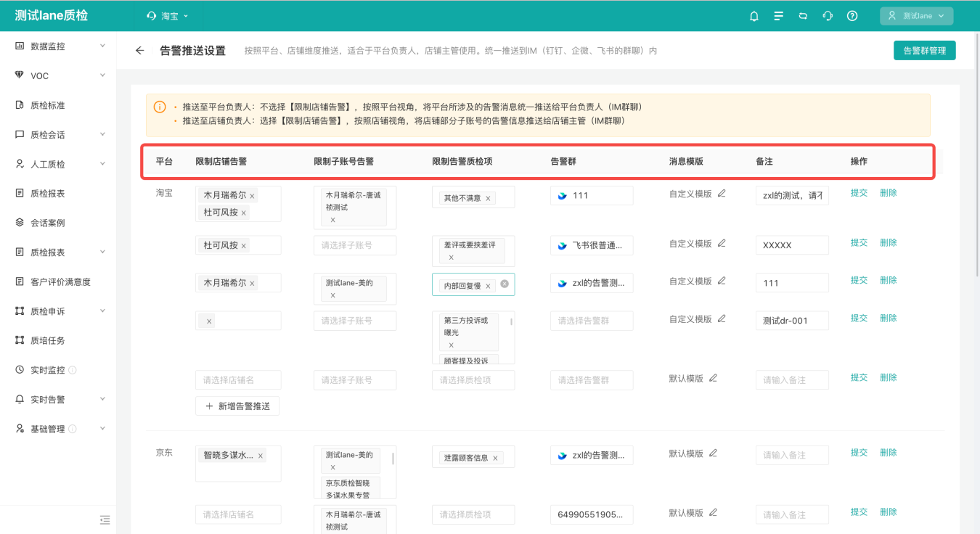
Task: Click the 会话案例 layers icon in sidebar
Action: click(20, 223)
